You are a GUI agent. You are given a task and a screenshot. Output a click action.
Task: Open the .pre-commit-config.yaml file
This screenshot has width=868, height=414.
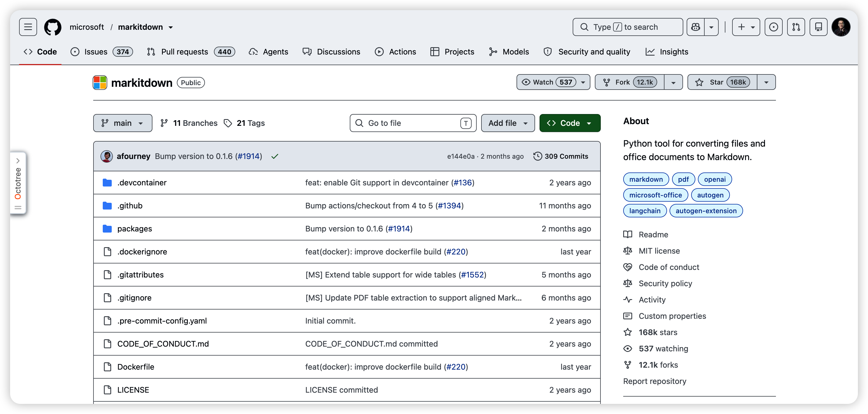(x=162, y=321)
